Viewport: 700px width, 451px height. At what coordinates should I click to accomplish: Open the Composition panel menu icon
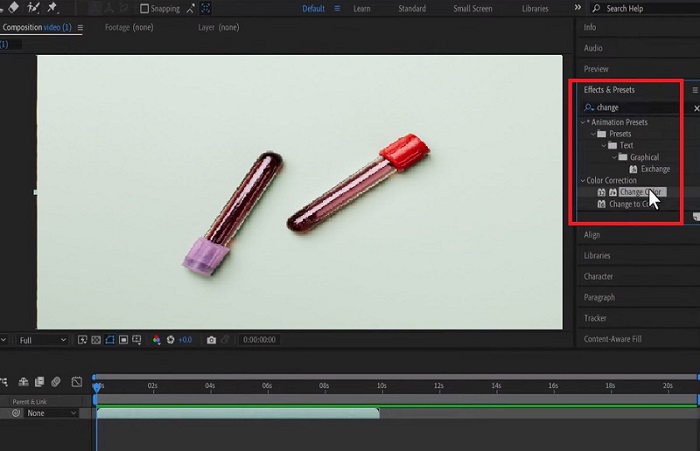[80, 28]
